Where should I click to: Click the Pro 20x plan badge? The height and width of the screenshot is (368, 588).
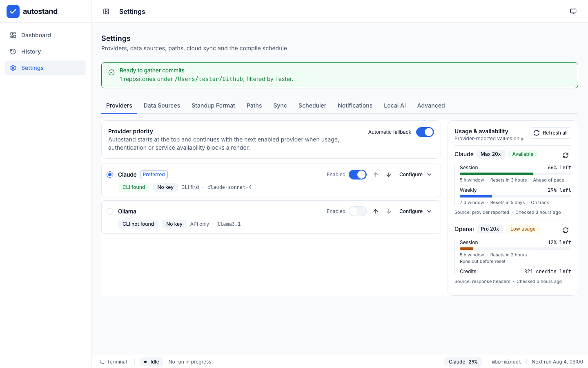[490, 229]
